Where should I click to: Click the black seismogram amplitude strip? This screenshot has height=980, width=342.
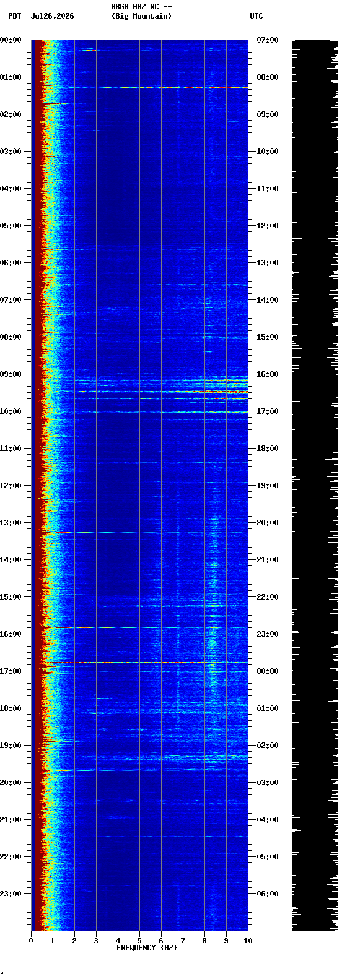click(x=315, y=485)
